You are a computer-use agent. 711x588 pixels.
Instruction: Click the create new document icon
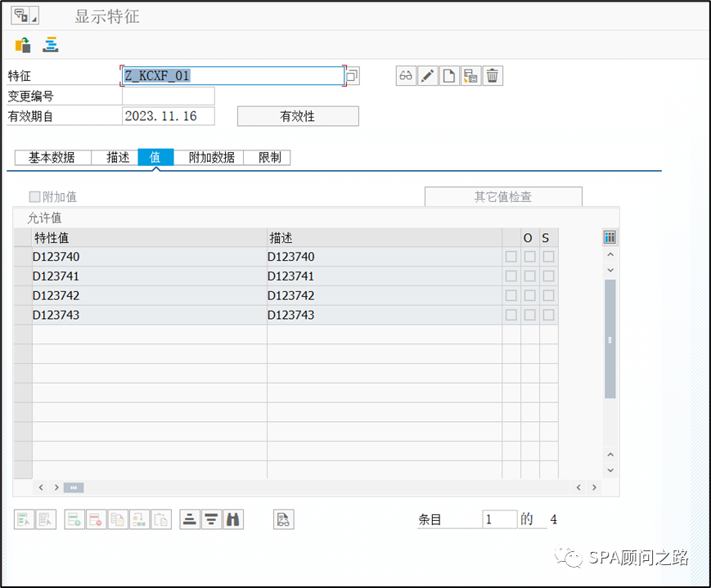449,76
